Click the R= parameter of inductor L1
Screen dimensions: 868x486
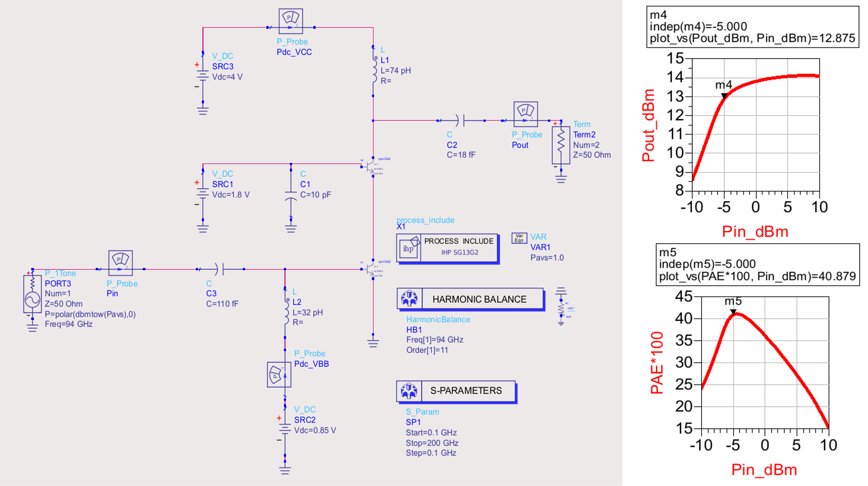point(386,81)
